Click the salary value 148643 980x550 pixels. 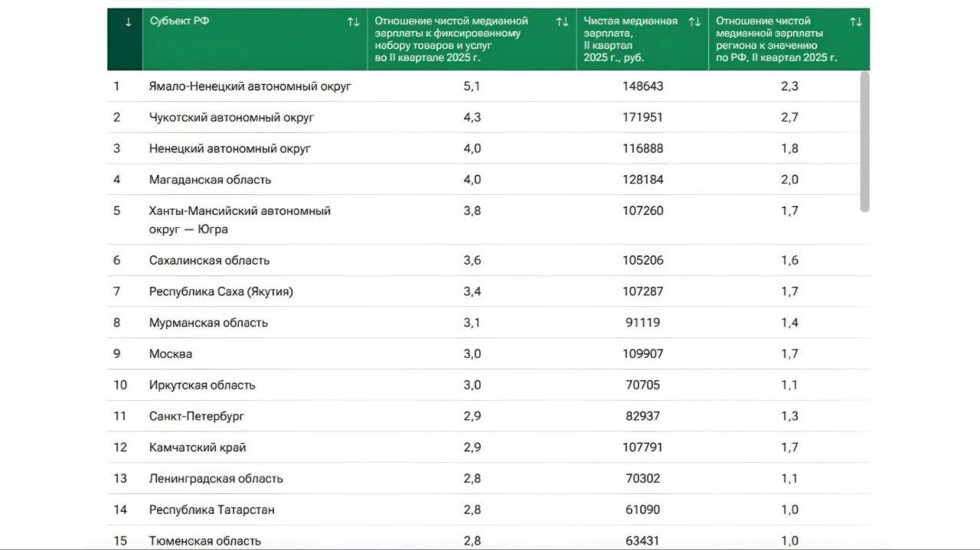tap(642, 86)
